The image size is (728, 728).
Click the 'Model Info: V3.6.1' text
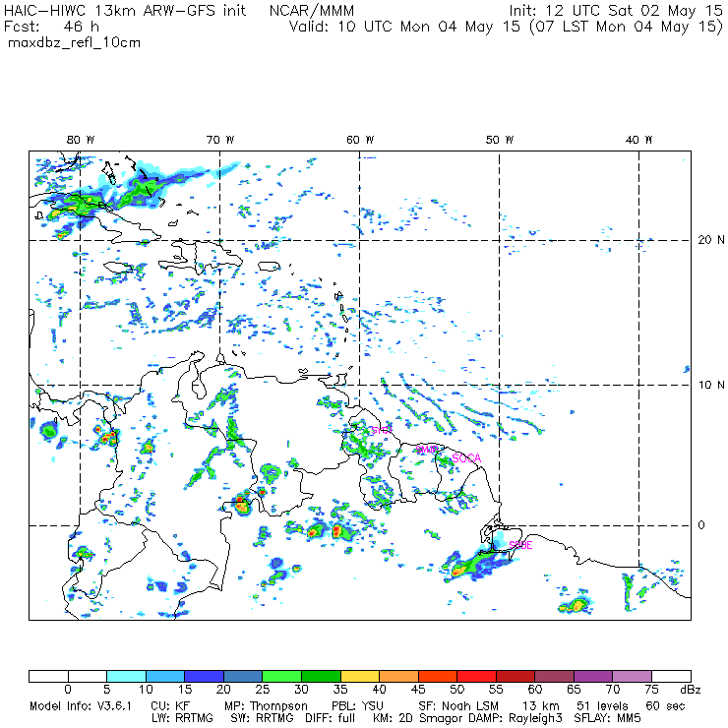pyautogui.click(x=81, y=706)
